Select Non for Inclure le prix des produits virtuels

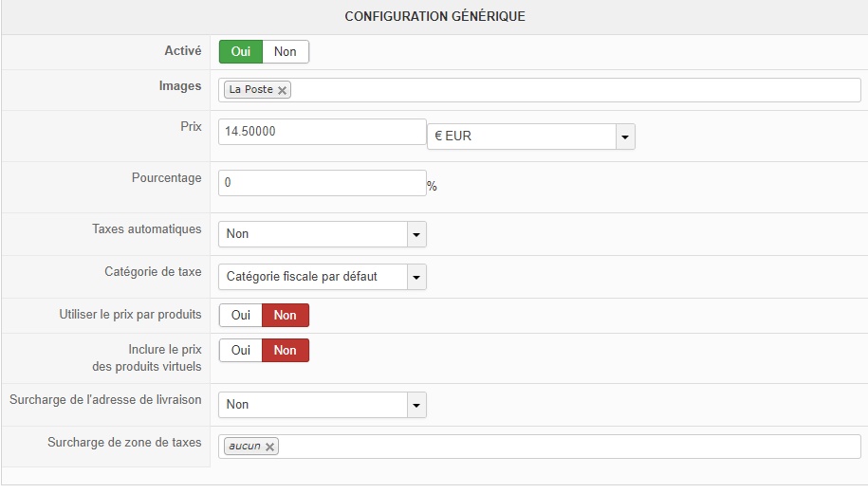click(x=286, y=351)
